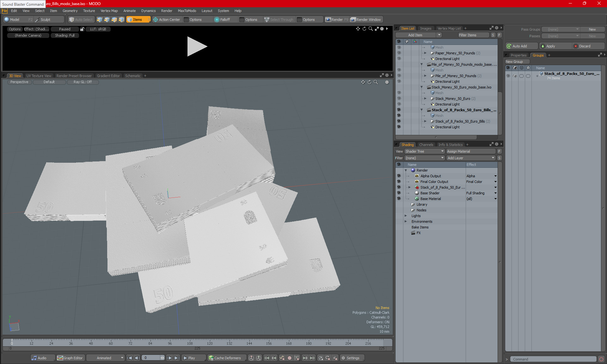Open the Add Item dropdown

[x=418, y=35]
